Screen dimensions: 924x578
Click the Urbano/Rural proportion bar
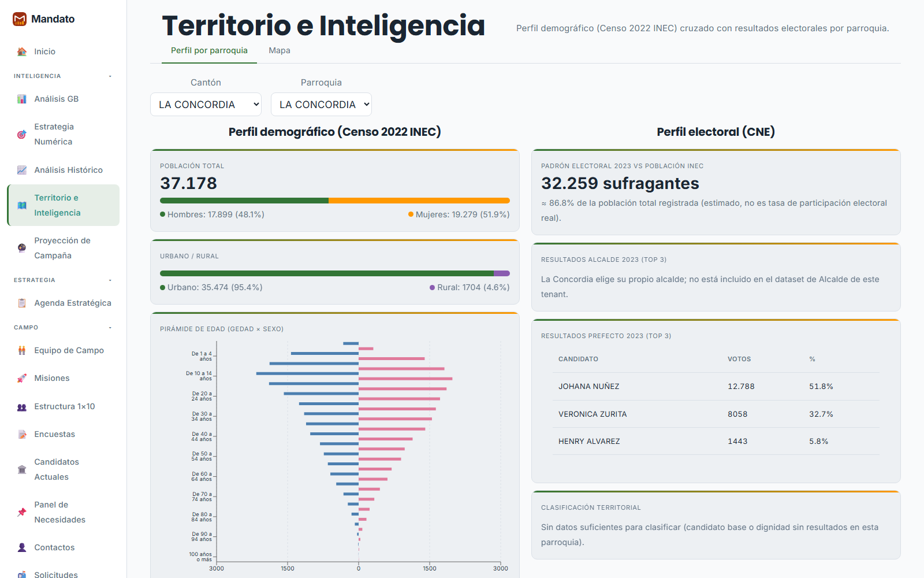335,273
